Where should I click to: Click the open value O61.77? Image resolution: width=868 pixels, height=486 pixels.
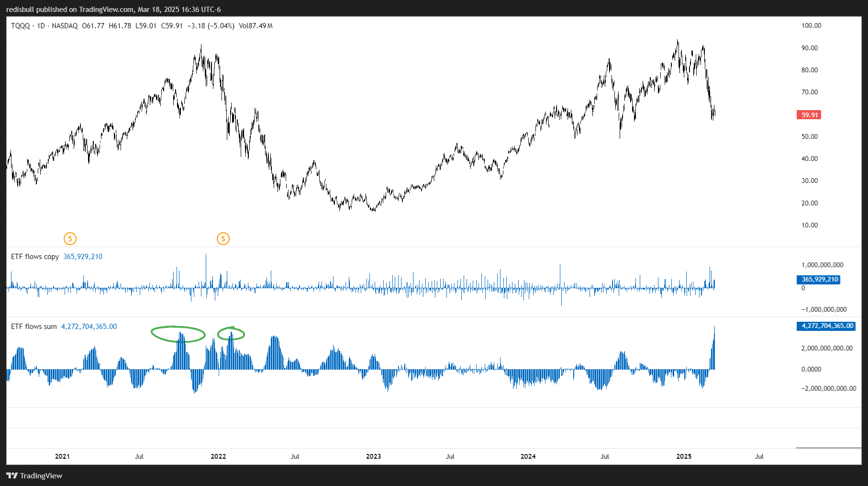click(93, 26)
